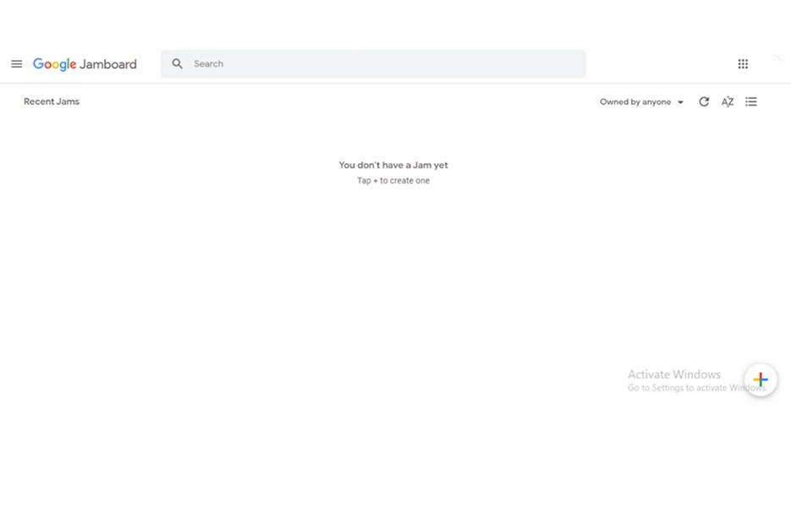Activate the hamburger menu toggle
The width and height of the screenshot is (791, 532).
point(16,63)
